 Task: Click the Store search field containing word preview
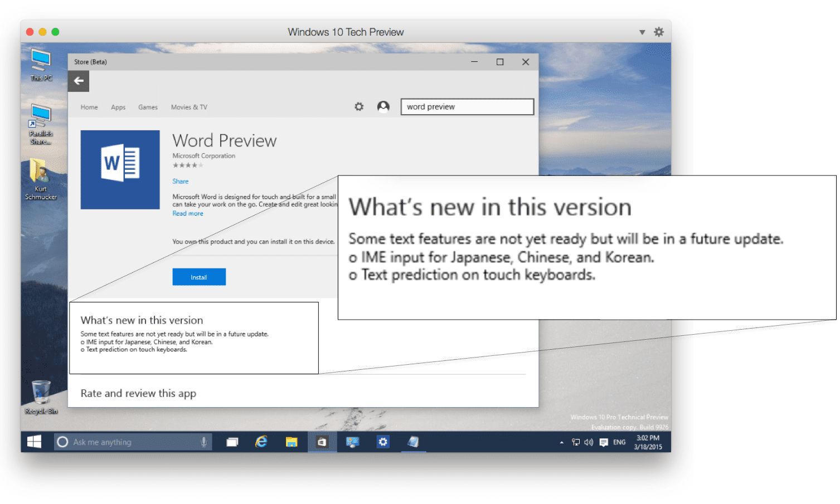(467, 106)
